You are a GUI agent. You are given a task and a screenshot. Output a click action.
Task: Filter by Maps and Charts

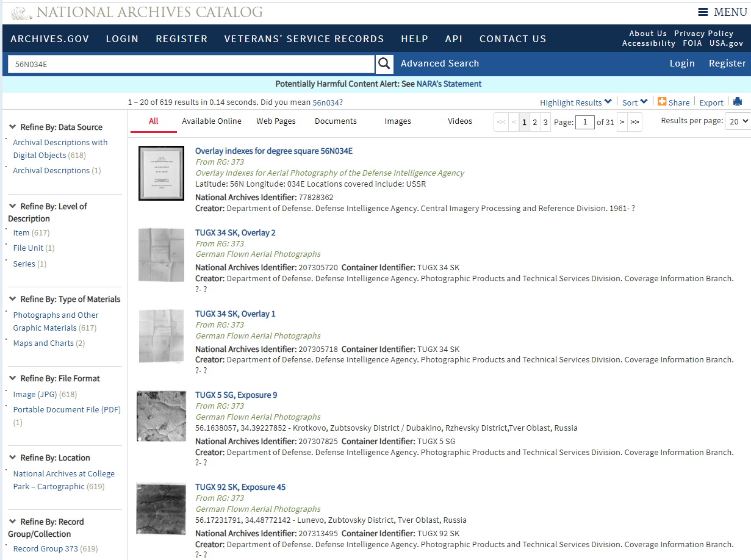point(43,343)
